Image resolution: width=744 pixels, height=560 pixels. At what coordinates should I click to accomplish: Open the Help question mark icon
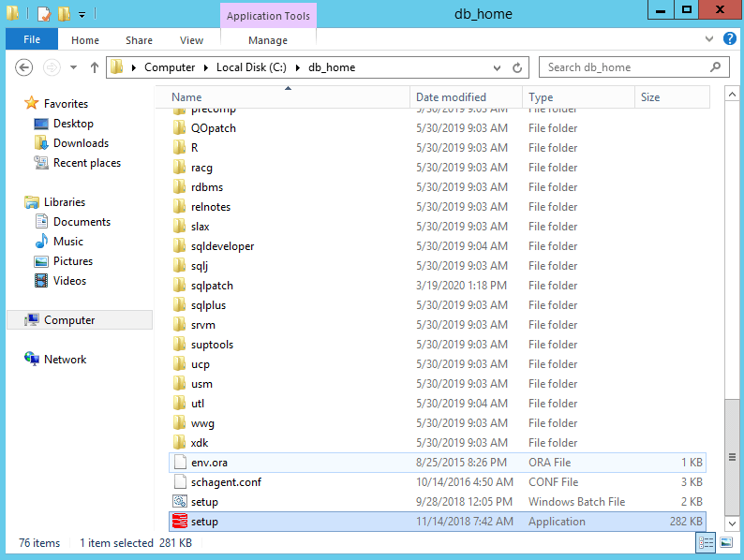point(730,39)
